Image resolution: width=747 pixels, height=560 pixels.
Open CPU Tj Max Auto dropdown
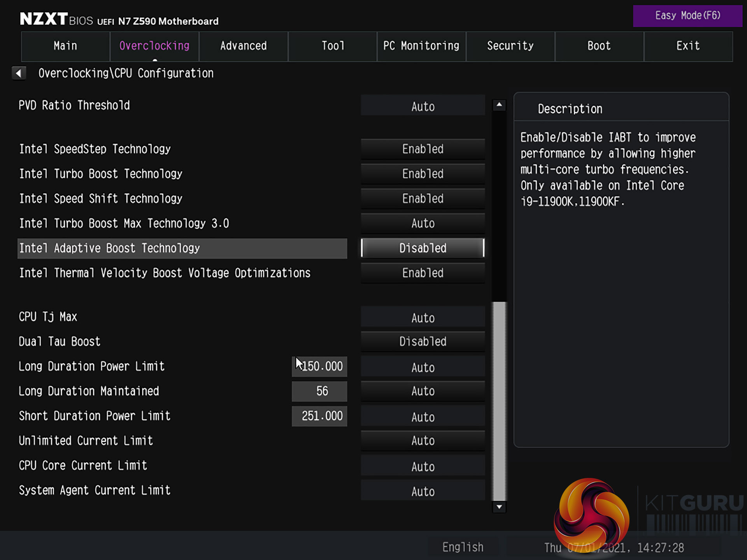tap(423, 317)
